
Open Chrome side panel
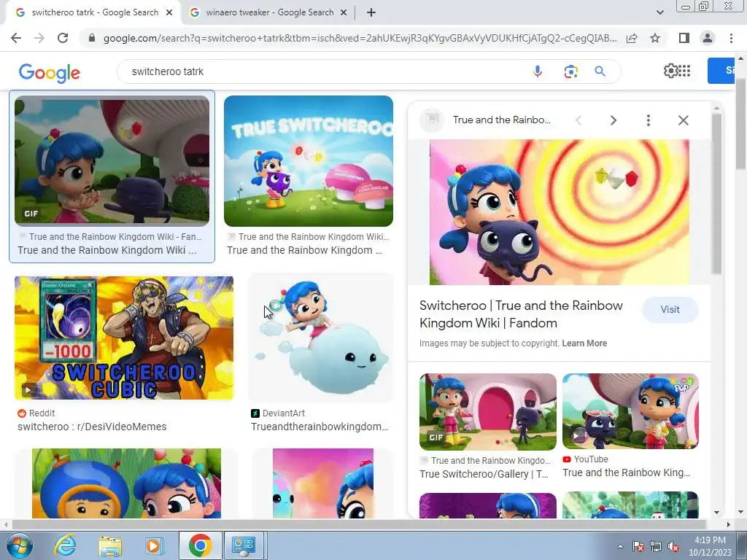click(x=684, y=38)
